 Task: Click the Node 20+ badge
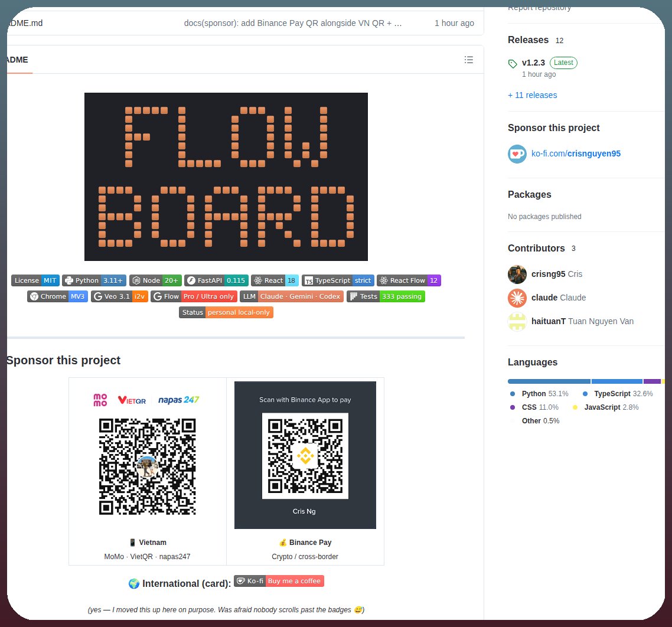155,280
